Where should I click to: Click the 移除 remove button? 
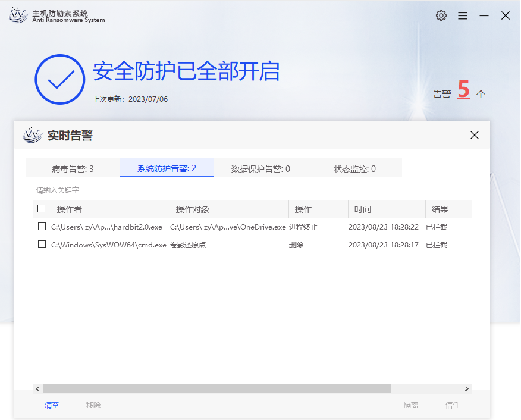coord(93,405)
